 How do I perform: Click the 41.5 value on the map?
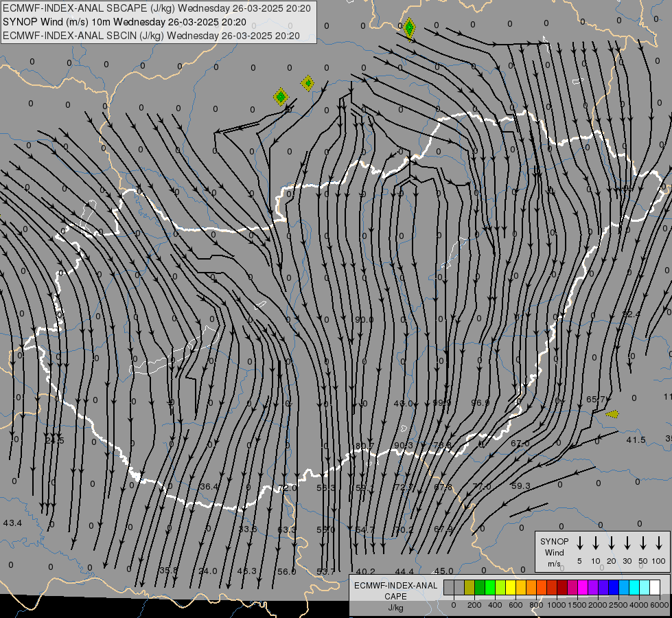(x=636, y=440)
